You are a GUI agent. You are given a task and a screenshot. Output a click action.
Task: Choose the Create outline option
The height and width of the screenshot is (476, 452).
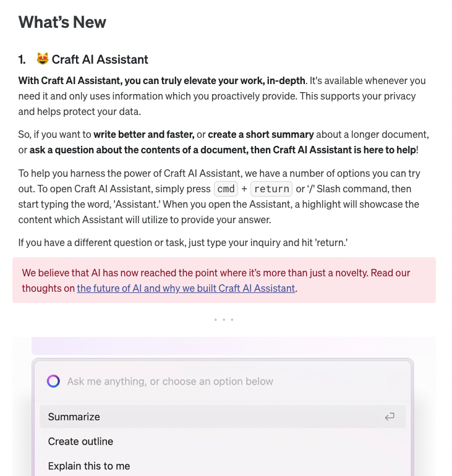pos(223,441)
